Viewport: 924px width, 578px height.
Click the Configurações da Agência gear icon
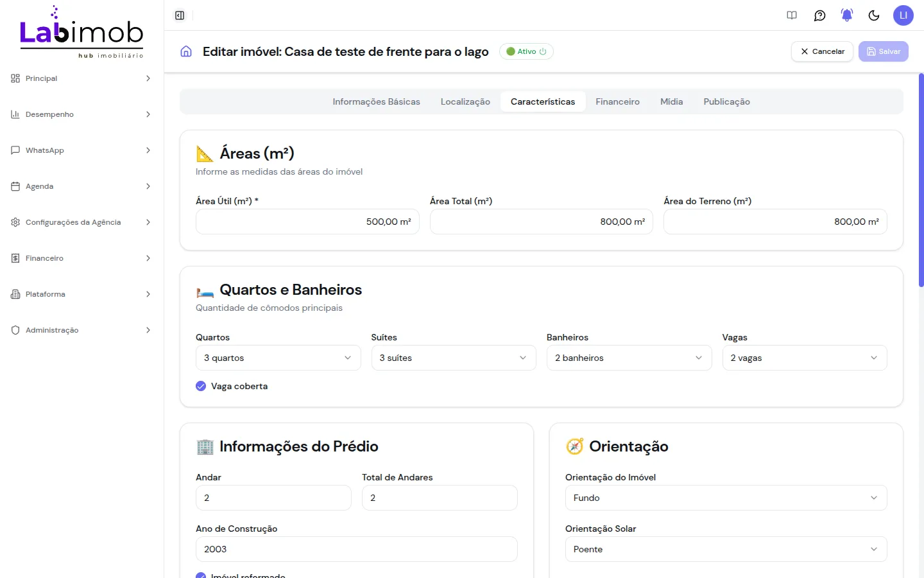click(15, 222)
